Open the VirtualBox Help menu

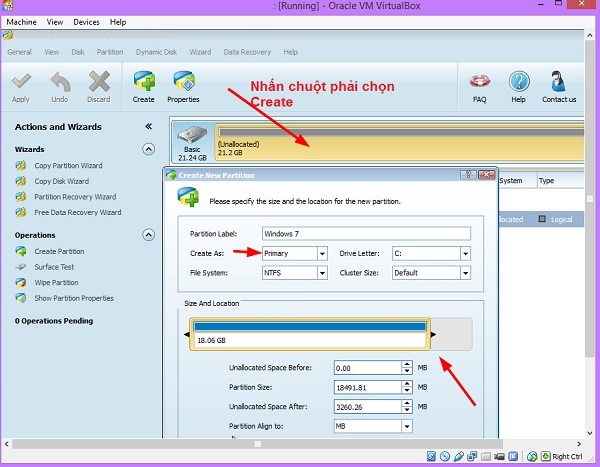[x=118, y=22]
